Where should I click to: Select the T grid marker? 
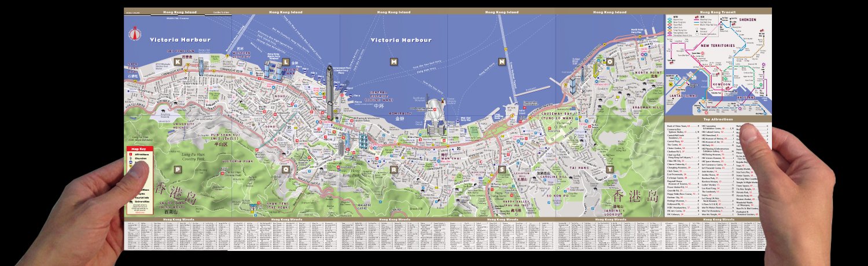pyautogui.click(x=609, y=169)
